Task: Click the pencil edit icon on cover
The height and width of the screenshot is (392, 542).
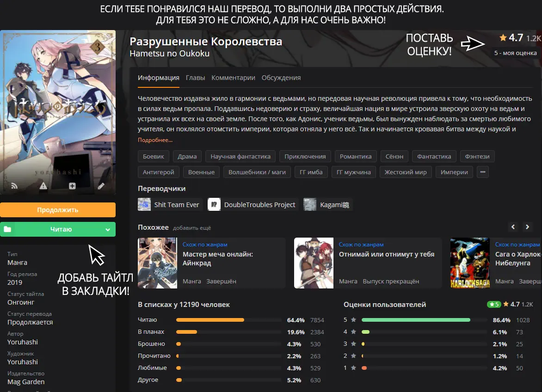Action: [101, 186]
